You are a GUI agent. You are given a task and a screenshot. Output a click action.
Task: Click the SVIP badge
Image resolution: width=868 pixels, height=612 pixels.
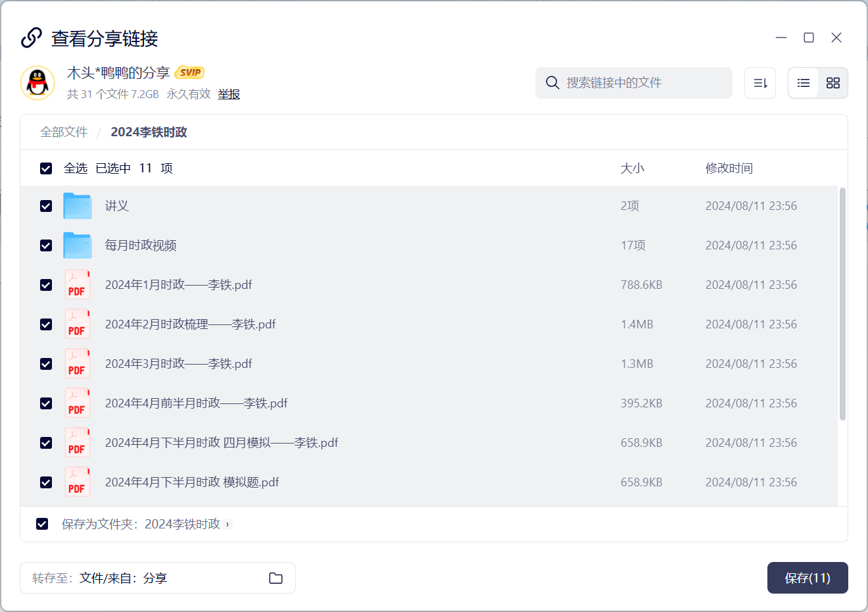point(190,72)
